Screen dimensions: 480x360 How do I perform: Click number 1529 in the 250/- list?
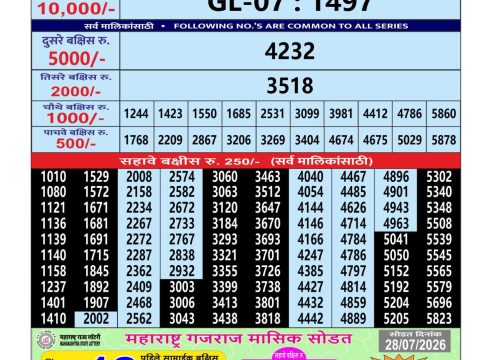pyautogui.click(x=96, y=177)
